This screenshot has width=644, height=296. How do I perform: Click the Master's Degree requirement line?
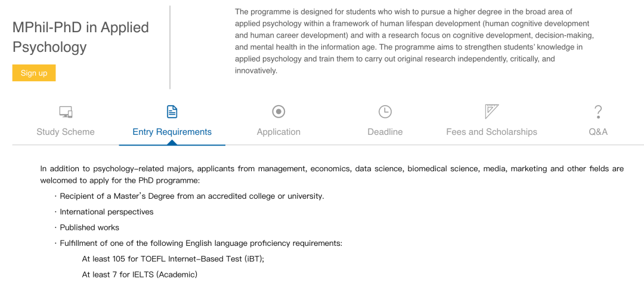[189, 196]
